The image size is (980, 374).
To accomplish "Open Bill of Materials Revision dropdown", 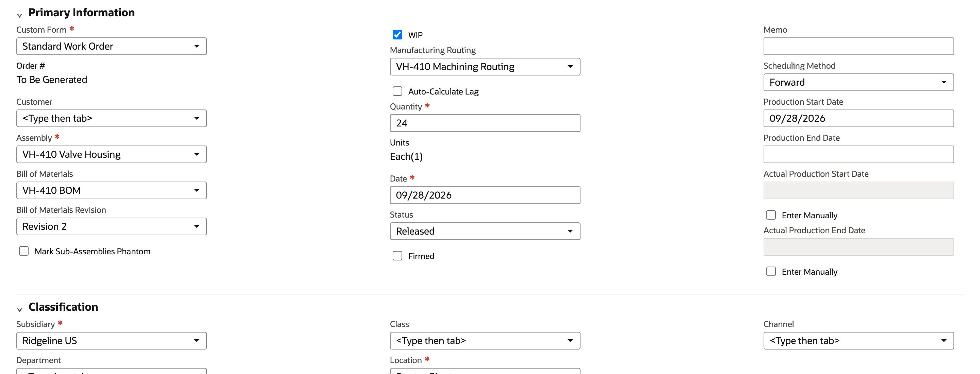I will [112, 226].
